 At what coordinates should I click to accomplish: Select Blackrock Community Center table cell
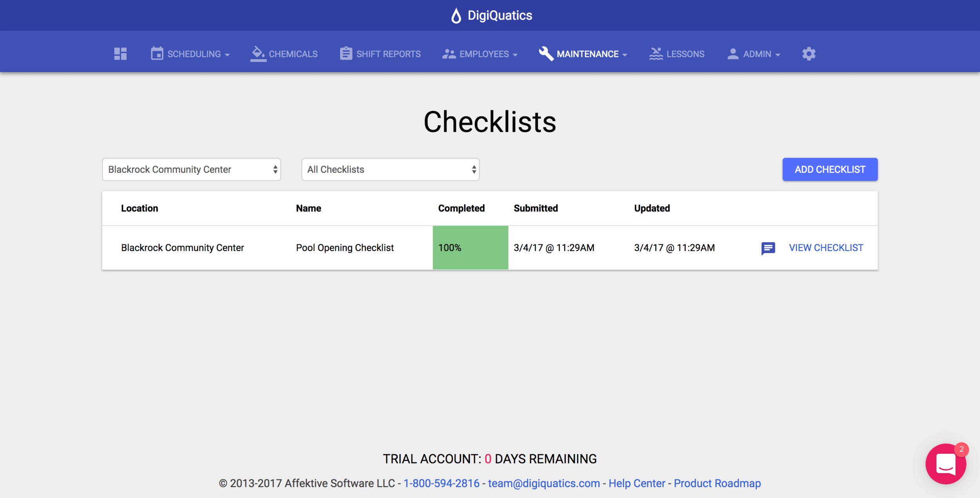182,248
